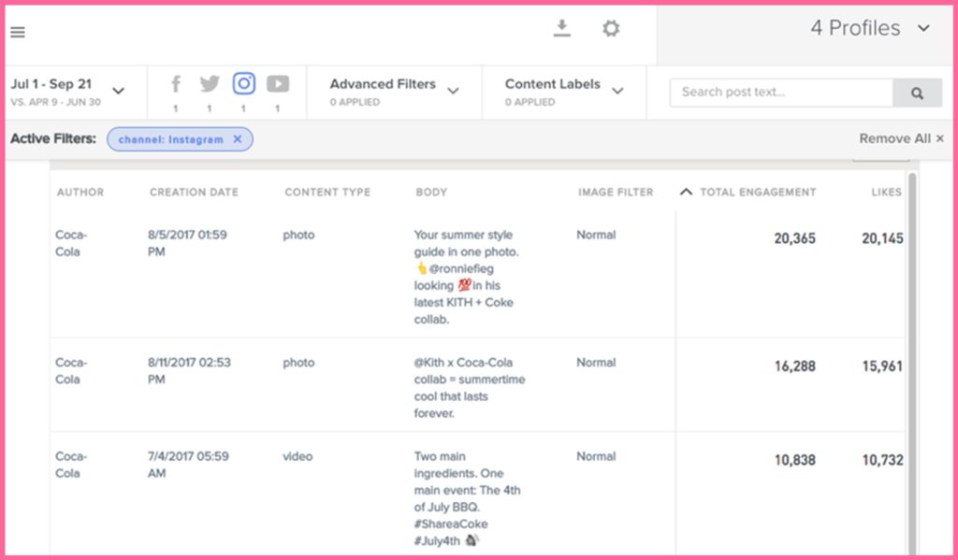Toggle the YouTube channel filter icon

coord(278,83)
